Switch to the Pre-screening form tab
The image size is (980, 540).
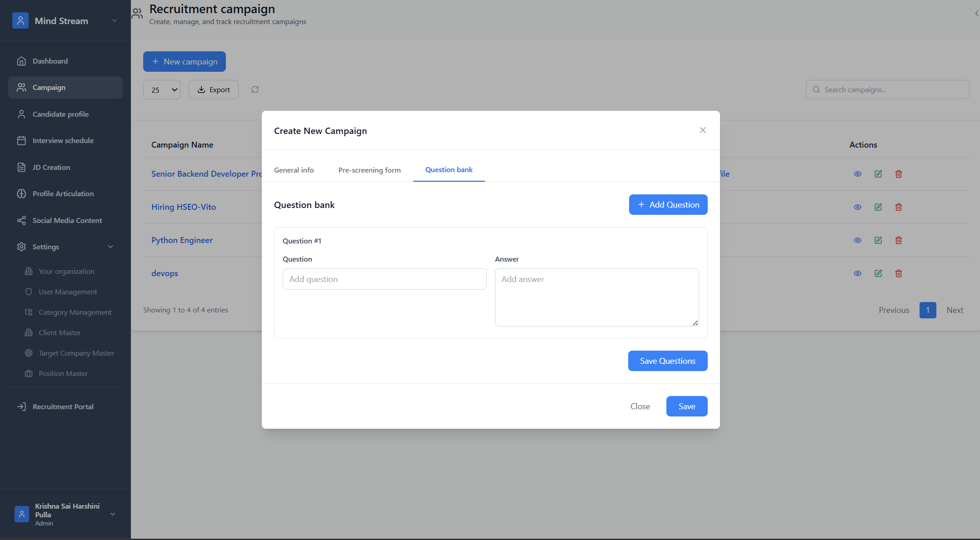369,170
